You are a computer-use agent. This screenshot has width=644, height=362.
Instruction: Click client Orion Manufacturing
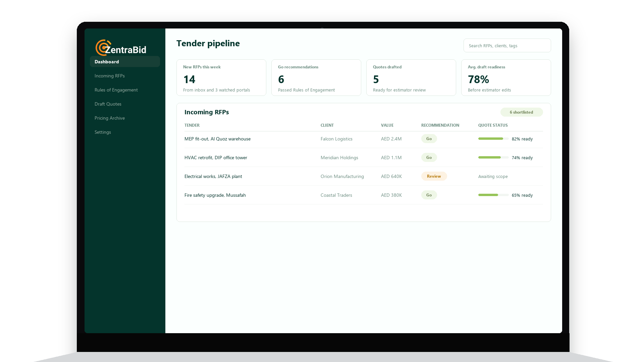coord(342,176)
